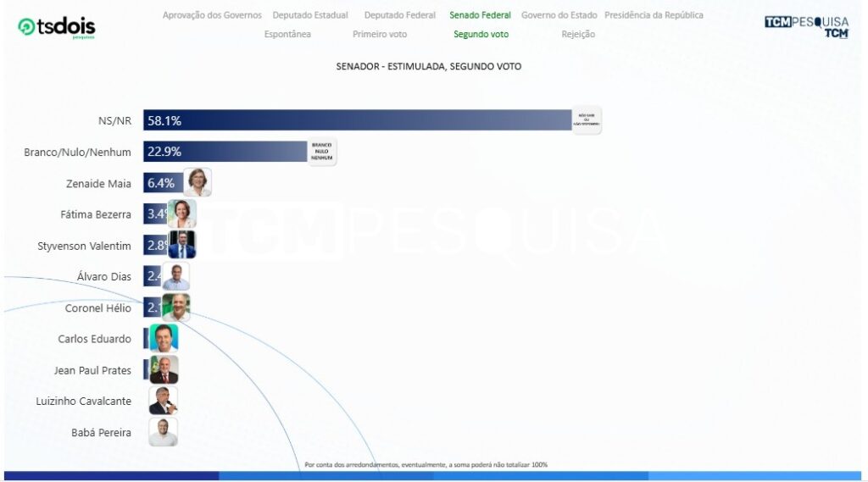Switch to the Deputado Estadual tab
The height and width of the screenshot is (482, 868).
pyautogui.click(x=310, y=15)
